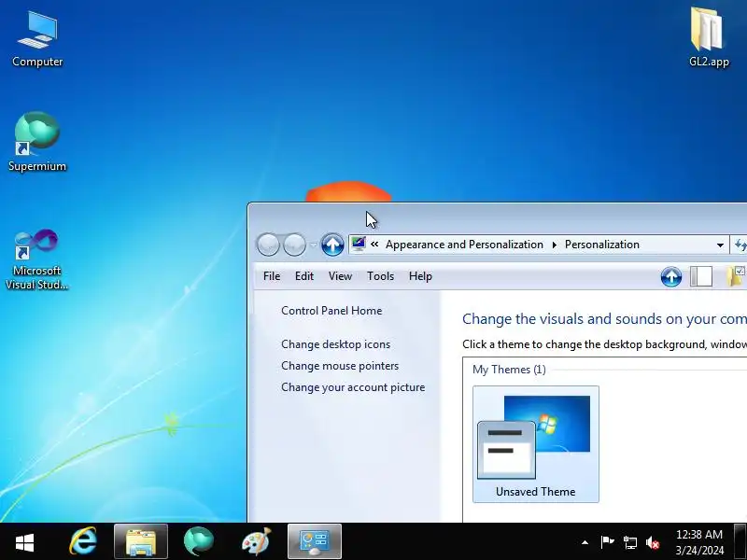Open the address bar history dropdown
Image resolution: width=747 pixels, height=560 pixels.
720,245
